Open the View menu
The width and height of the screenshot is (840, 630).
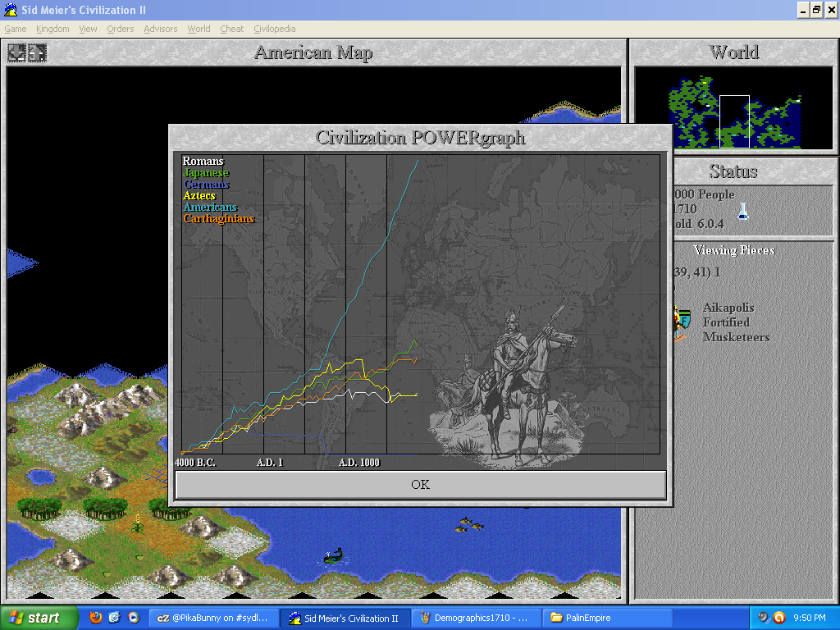tap(88, 29)
